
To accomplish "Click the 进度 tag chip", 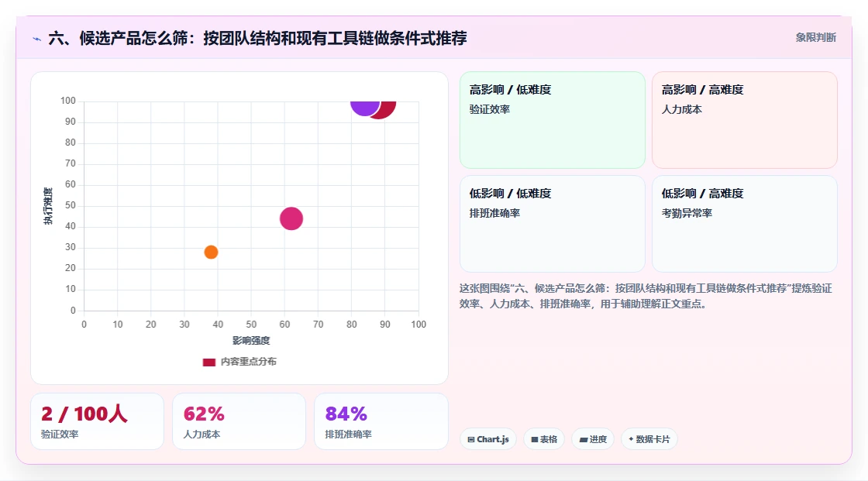I will point(593,439).
